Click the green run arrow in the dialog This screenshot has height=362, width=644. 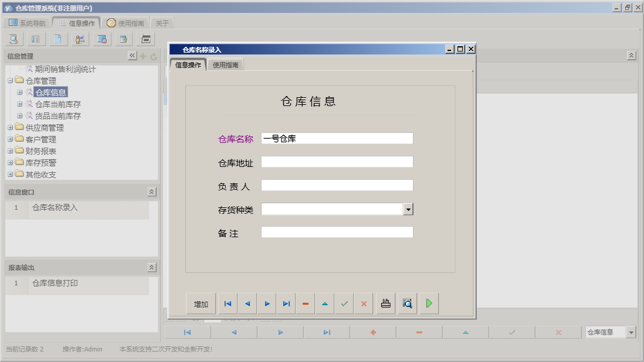(x=428, y=303)
